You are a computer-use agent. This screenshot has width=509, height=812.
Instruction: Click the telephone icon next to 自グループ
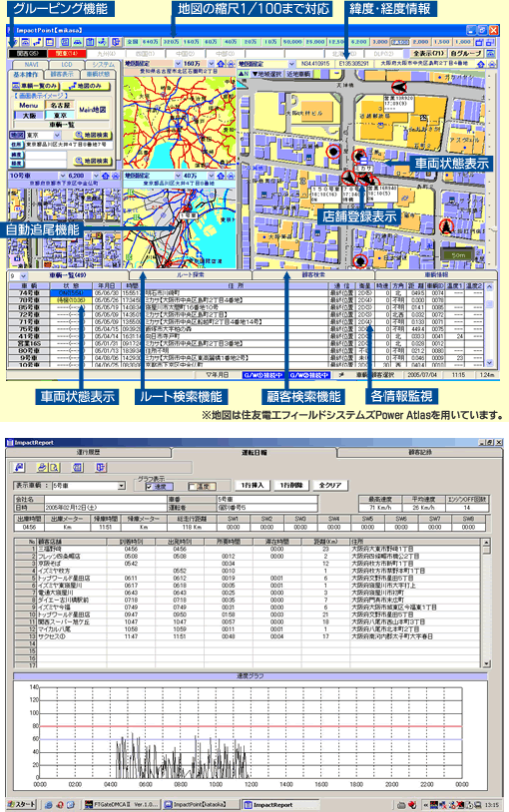click(x=490, y=53)
